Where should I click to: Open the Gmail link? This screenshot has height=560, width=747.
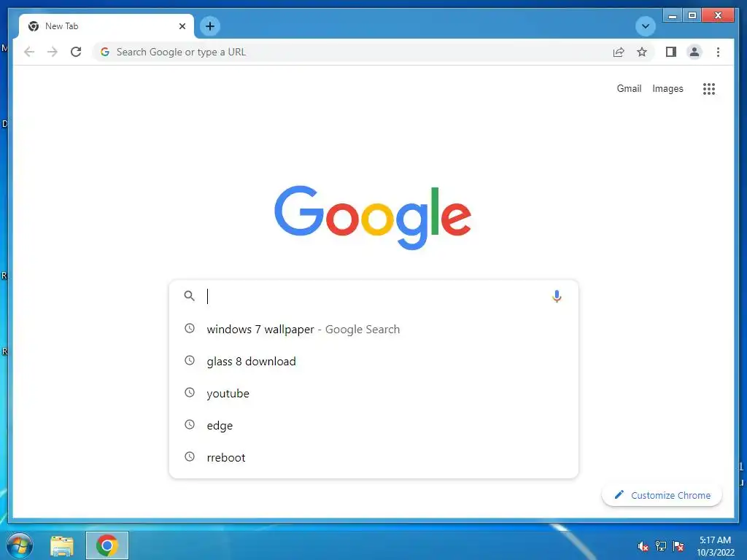coord(629,88)
